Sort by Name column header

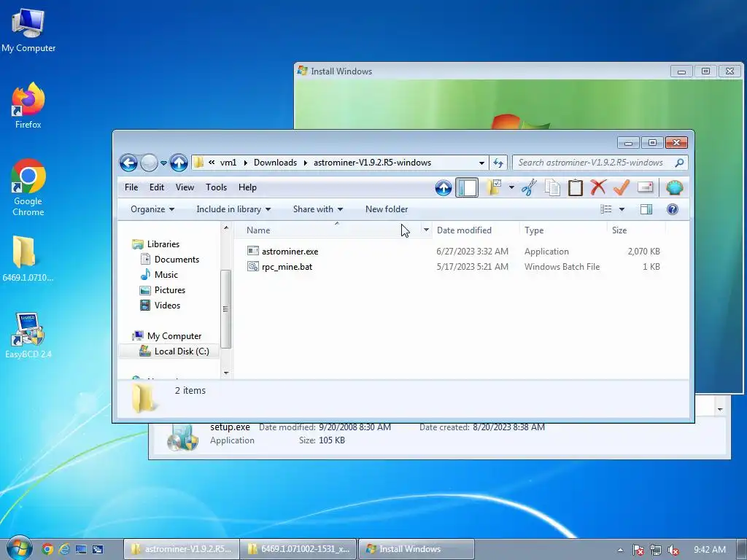[x=258, y=230]
